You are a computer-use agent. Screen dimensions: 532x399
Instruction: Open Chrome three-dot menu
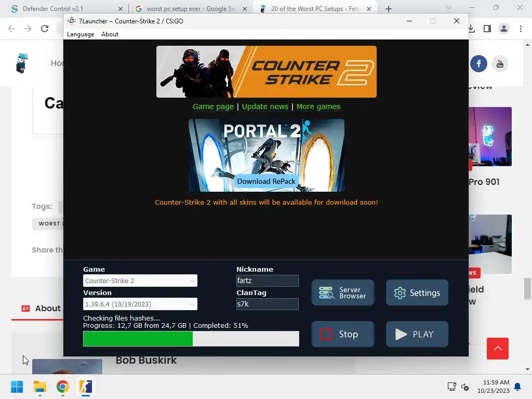pos(521,29)
